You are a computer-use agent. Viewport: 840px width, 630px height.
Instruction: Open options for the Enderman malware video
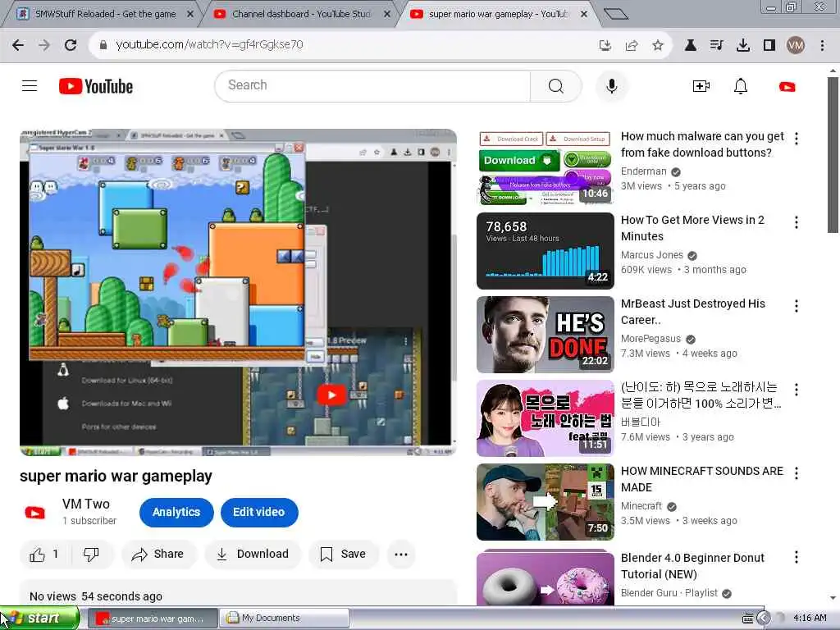pyautogui.click(x=797, y=139)
